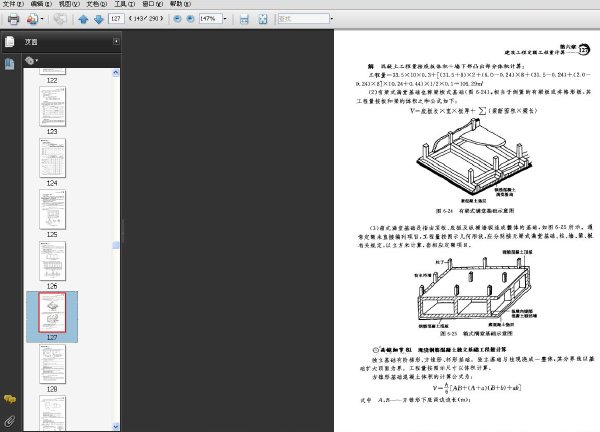The width and height of the screenshot is (600, 432).
Task: Click the page label 122 in thumbnails
Action: coord(52,80)
